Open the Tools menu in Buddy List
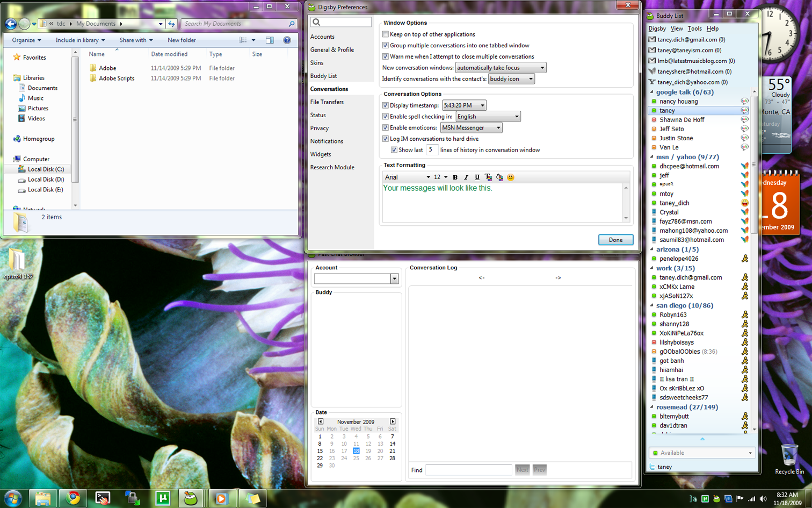Screen dimensions: 812x508 (694, 28)
